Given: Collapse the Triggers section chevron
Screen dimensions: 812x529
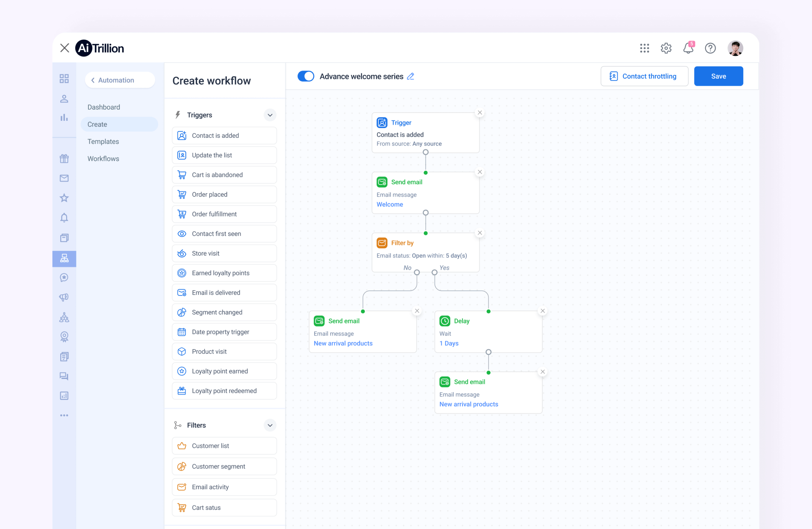Looking at the screenshot, I should pos(270,115).
